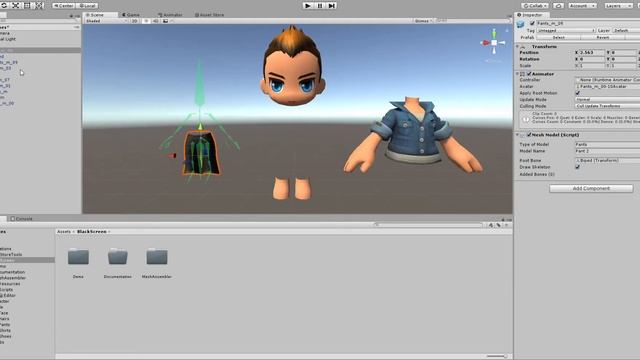Switch to the Game tab
The width and height of the screenshot is (640, 360).
coord(131,15)
